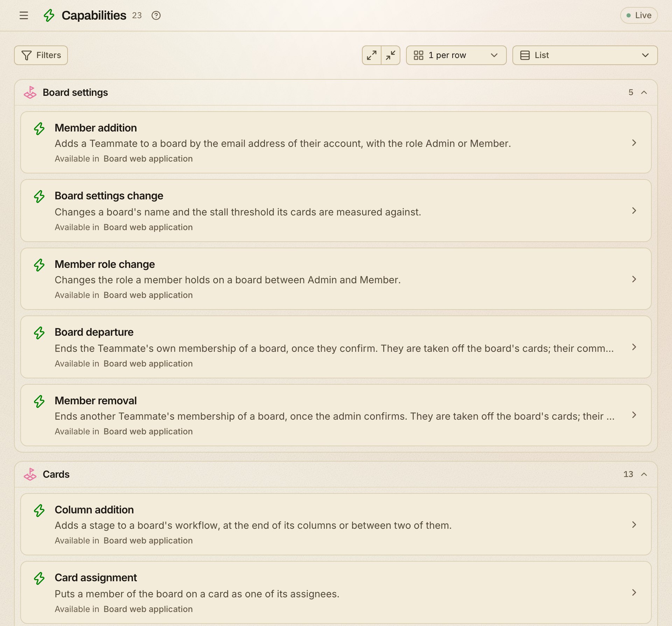
Task: Click the Cards group icon
Action: click(30, 474)
